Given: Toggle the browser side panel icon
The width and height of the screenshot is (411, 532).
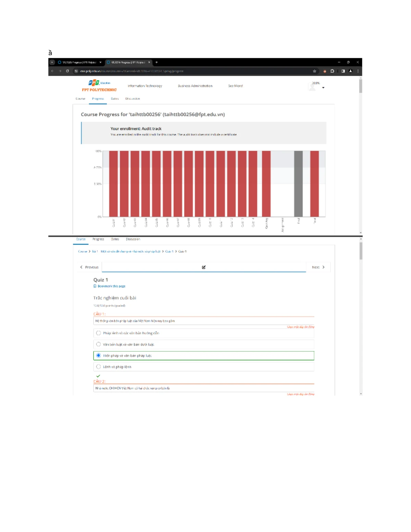Looking at the screenshot, I should (x=343, y=71).
